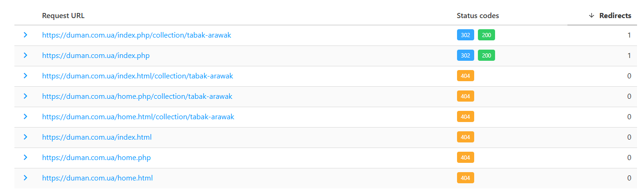644x193 pixels.
Task: Expand the duman.com.ua/home.html row chevron
Action: pyautogui.click(x=26, y=178)
